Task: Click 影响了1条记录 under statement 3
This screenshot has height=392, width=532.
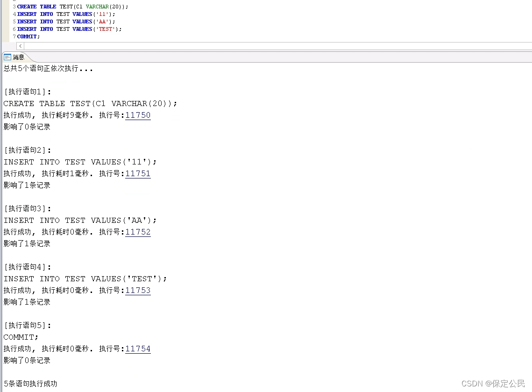Action: click(27, 244)
